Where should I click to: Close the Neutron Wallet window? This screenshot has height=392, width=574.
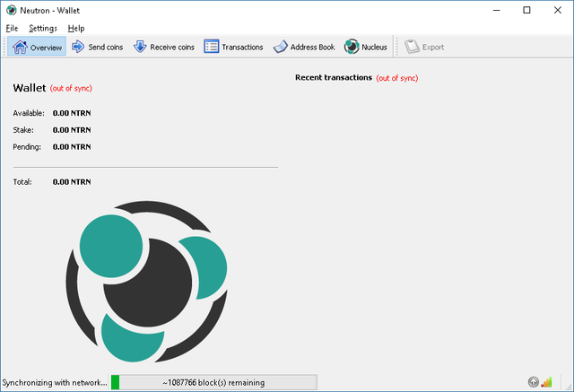[558, 10]
